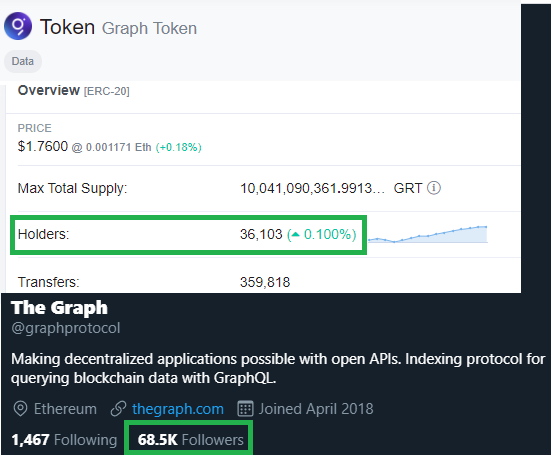Click the Holders label
Screen dimensions: 551x455
pyautogui.click(x=44, y=234)
